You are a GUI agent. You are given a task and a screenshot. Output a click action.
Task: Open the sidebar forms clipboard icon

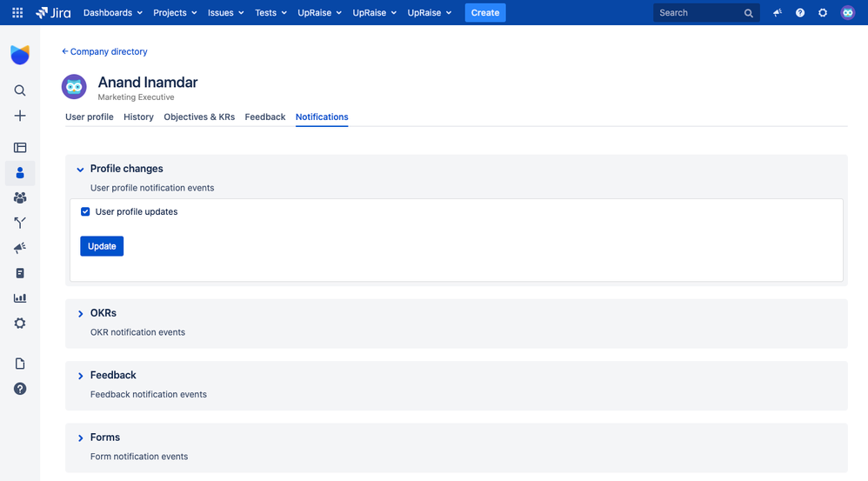[20, 273]
